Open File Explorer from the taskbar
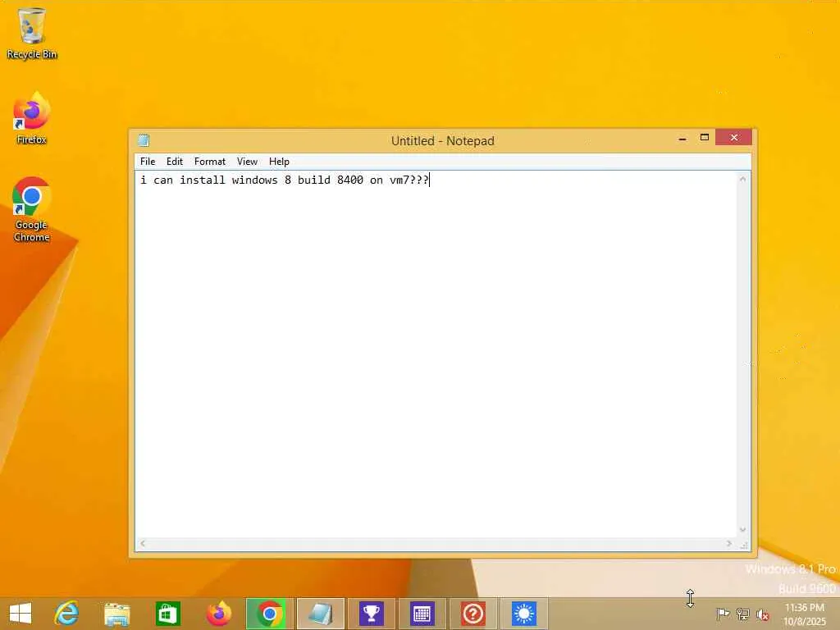The width and height of the screenshot is (840, 630). [x=116, y=614]
